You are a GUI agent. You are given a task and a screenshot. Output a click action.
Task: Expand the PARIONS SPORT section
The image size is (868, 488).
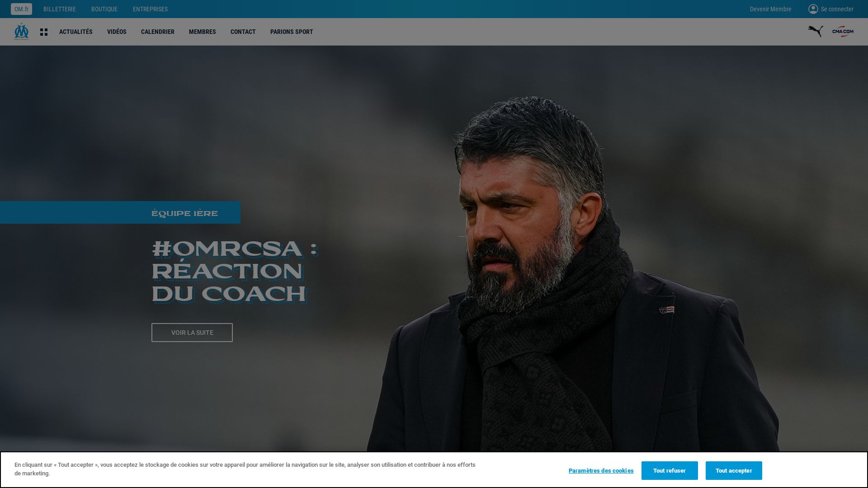point(292,32)
